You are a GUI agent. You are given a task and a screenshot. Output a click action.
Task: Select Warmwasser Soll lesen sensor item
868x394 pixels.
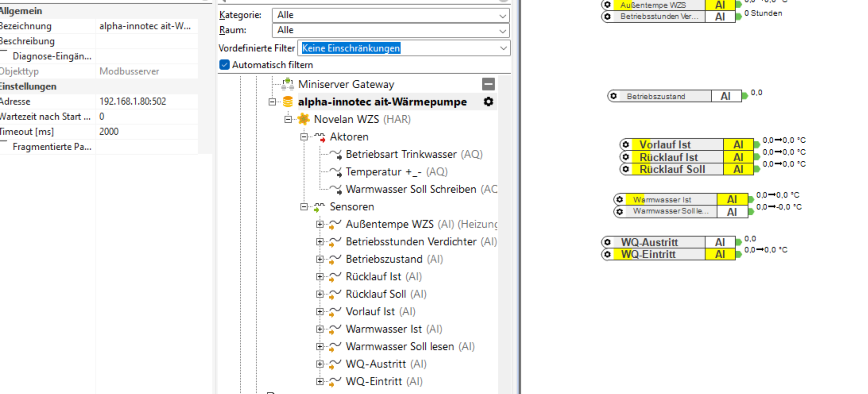(x=400, y=346)
